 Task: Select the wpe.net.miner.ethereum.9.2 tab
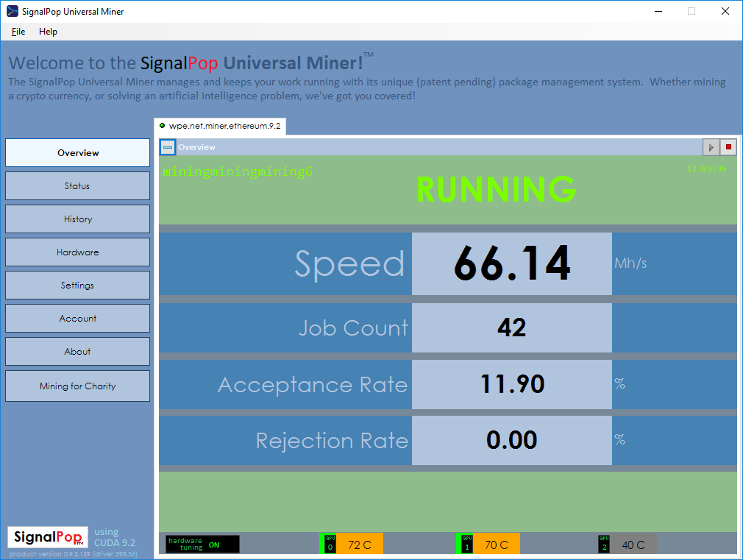point(224,127)
